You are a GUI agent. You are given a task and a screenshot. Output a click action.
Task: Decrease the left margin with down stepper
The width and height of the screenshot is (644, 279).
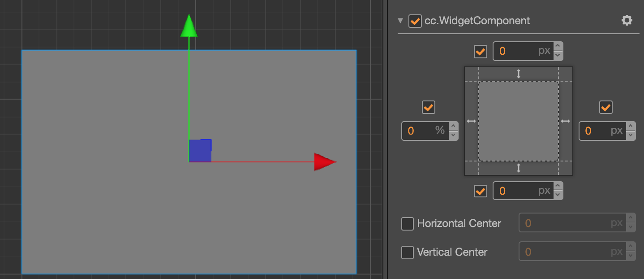453,135
